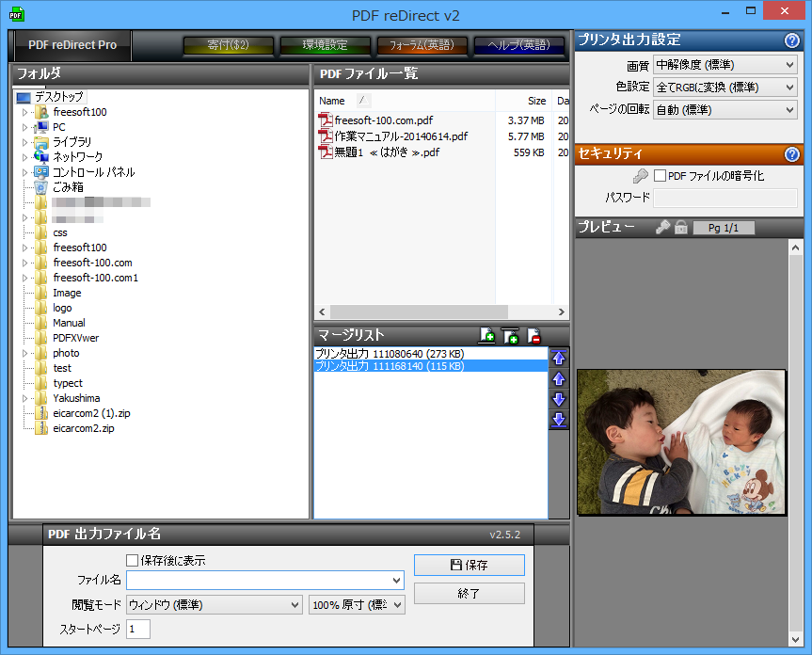Open the ページの回転 dropdown
This screenshot has height=655, width=812.
724,110
